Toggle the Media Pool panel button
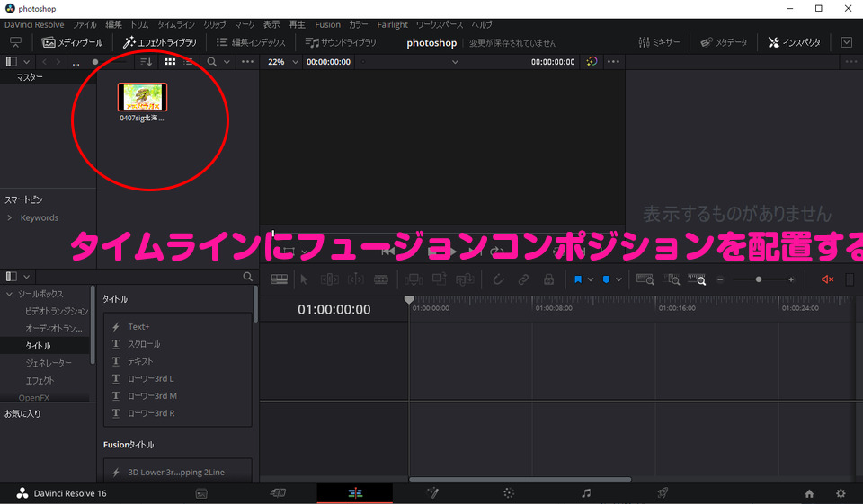 (x=72, y=42)
